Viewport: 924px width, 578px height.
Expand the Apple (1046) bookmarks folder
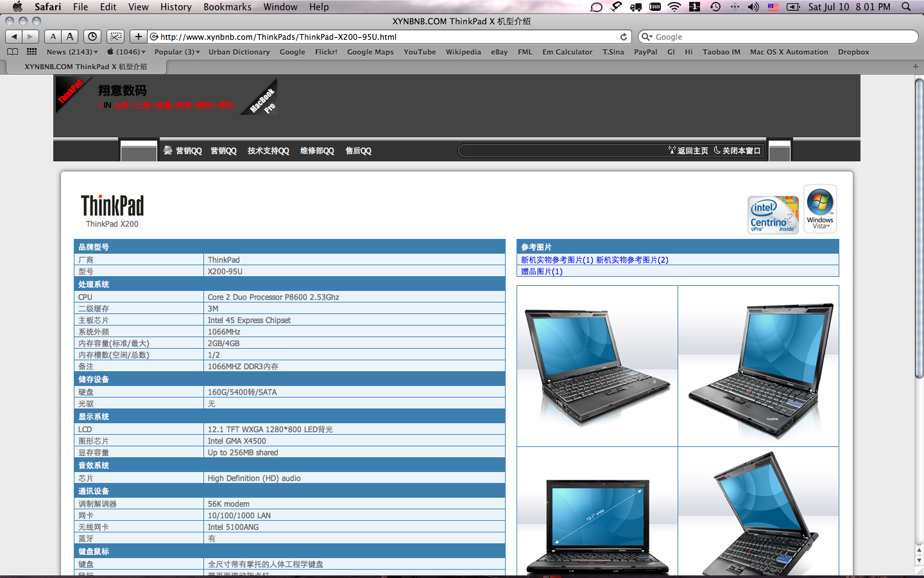[x=126, y=52]
